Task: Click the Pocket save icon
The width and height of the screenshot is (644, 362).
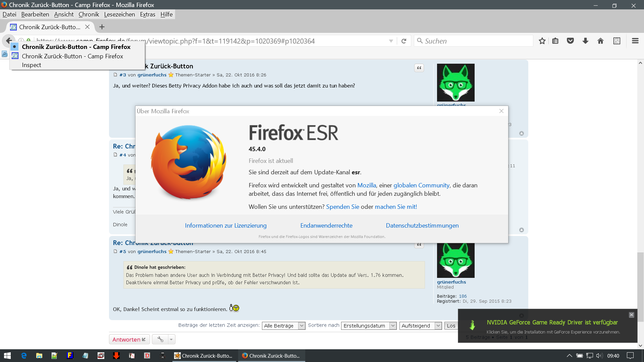Action: [570, 41]
